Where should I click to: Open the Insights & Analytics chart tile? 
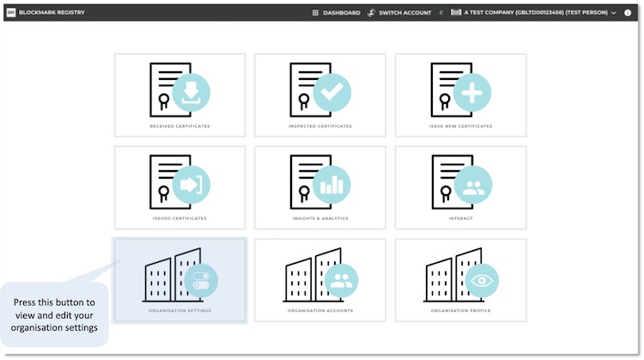[x=319, y=186]
